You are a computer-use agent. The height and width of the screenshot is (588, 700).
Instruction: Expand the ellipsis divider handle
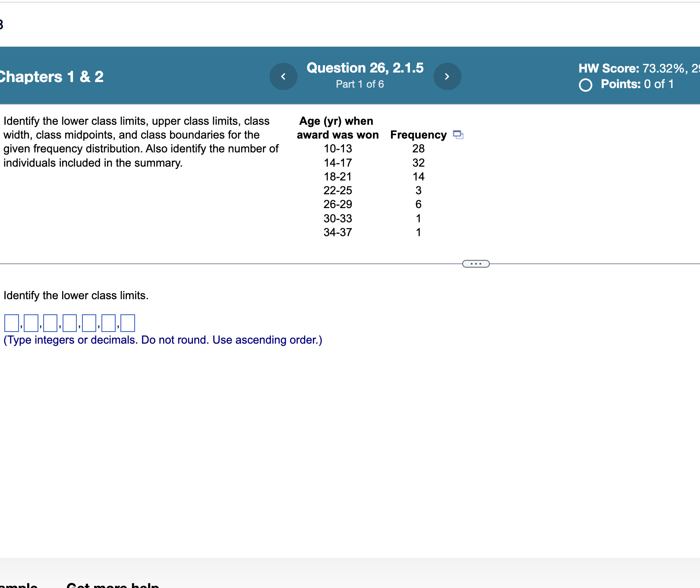click(476, 264)
